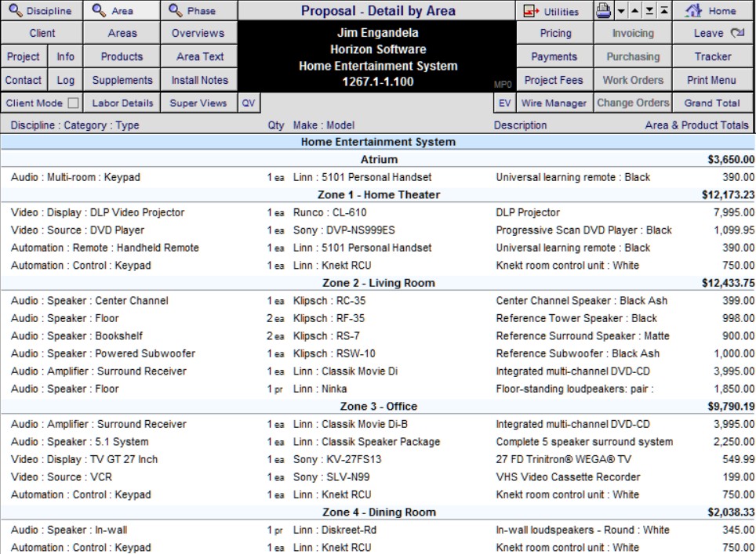Open Area Text

pyautogui.click(x=199, y=57)
